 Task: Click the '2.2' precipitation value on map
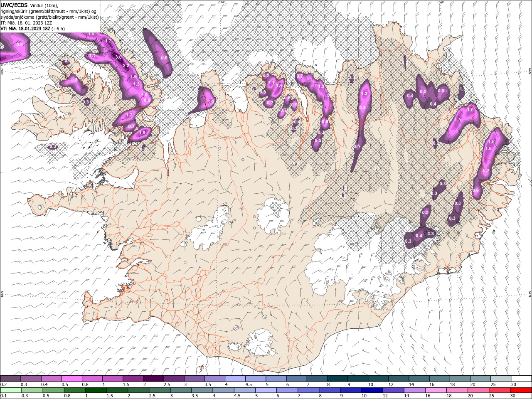[x=126, y=66]
